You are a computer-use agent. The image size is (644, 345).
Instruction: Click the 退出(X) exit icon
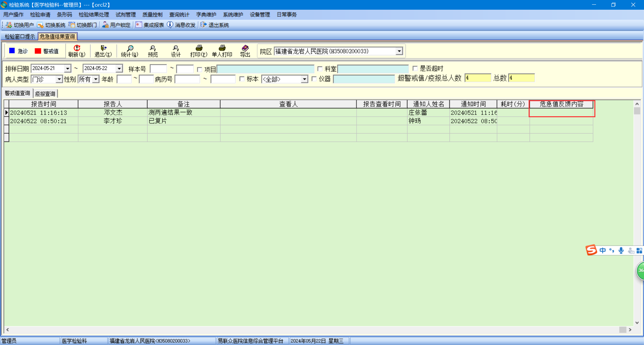pos(103,48)
